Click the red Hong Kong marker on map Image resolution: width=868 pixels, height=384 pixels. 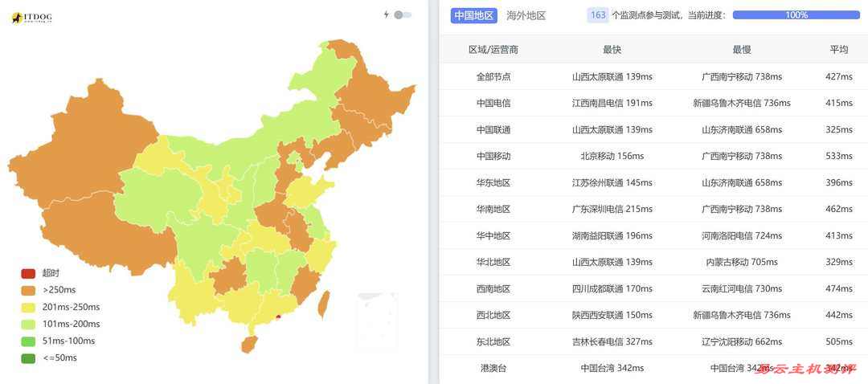coord(278,317)
